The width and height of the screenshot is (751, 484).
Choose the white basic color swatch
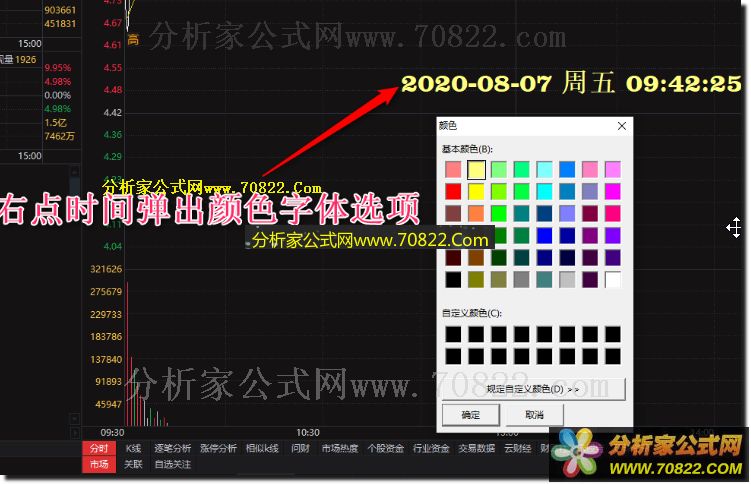pos(613,280)
